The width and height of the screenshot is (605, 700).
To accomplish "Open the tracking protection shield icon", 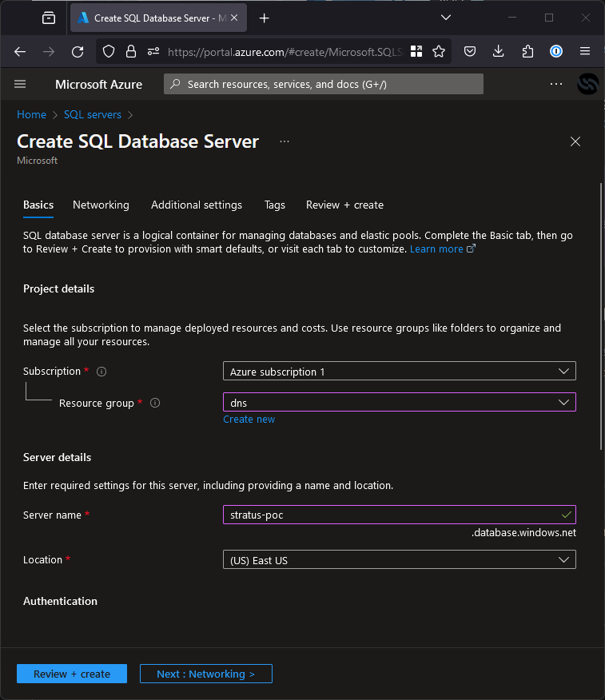I will (x=109, y=52).
